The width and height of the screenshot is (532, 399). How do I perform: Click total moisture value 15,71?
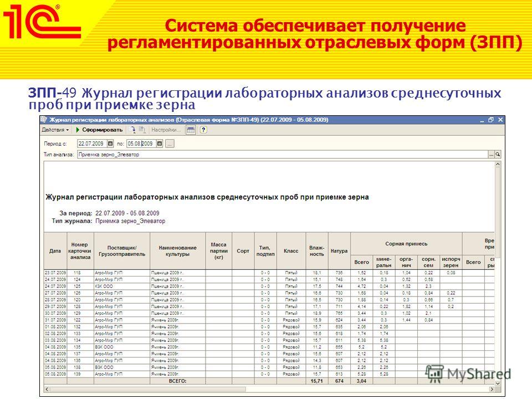coord(316,381)
